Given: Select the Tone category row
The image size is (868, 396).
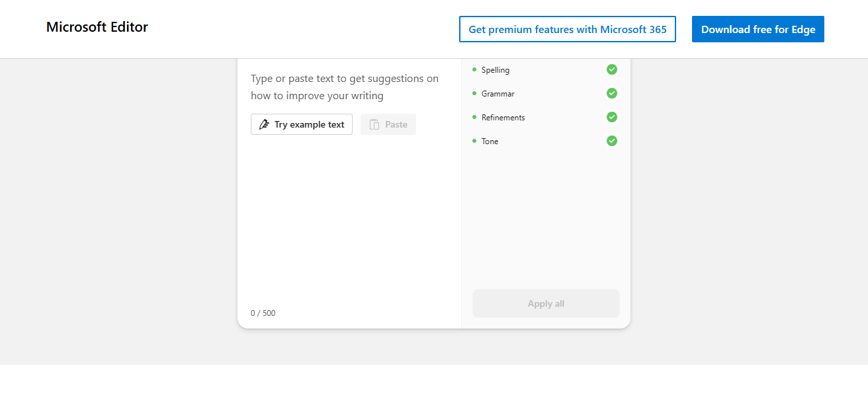Looking at the screenshot, I should pos(546,141).
